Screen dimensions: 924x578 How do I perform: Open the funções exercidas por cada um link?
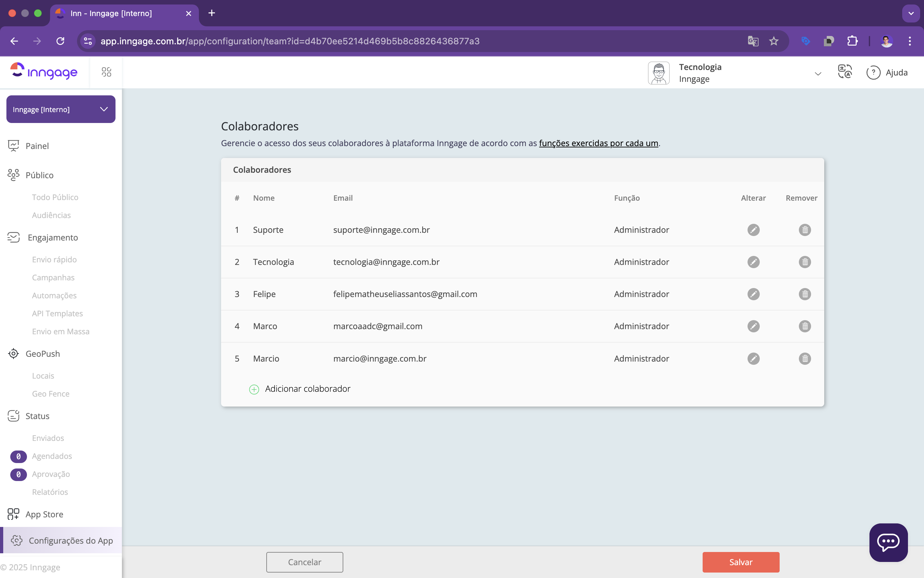click(599, 143)
